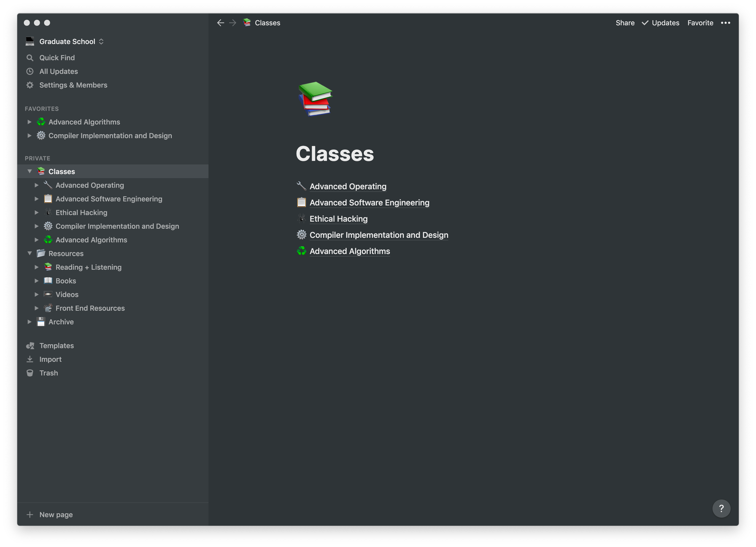Screen dimensions: 756x547
Task: Open Quick Find in the sidebar
Action: point(57,57)
